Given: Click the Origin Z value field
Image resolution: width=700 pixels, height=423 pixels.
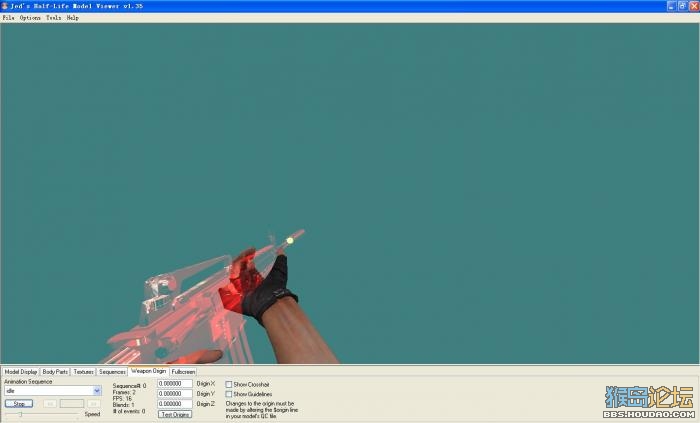Looking at the screenshot, I should [175, 404].
